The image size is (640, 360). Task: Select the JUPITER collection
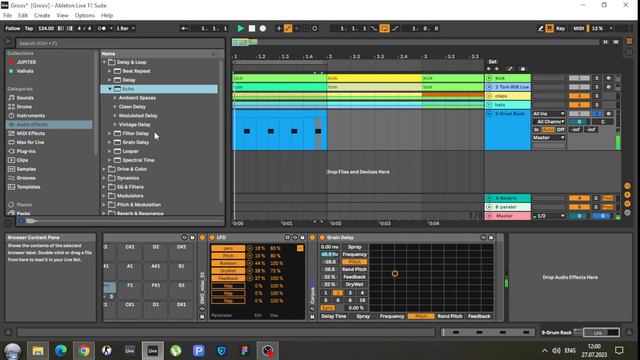26,62
